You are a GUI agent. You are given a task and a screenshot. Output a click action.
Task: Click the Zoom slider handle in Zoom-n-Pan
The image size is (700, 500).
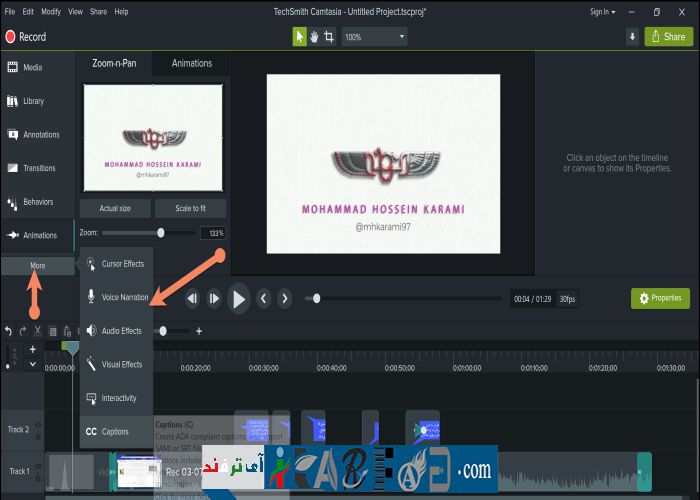(x=161, y=232)
